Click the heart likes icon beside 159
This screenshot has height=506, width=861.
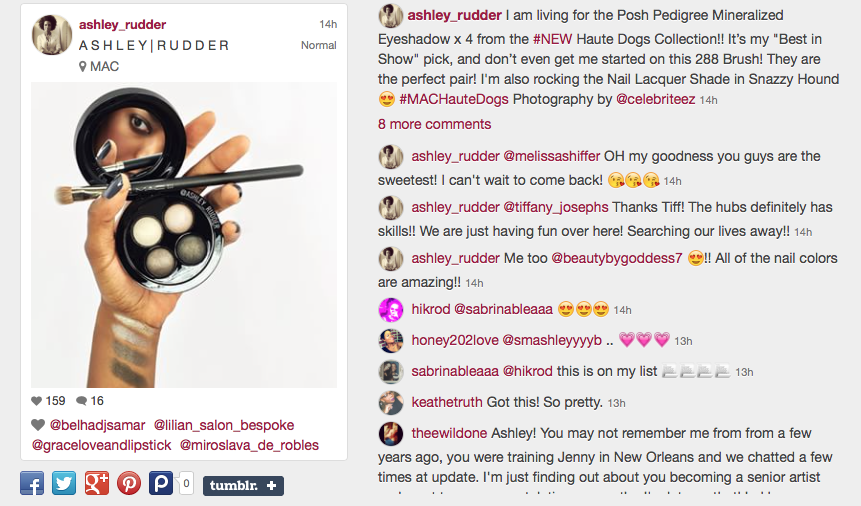pyautogui.click(x=36, y=401)
